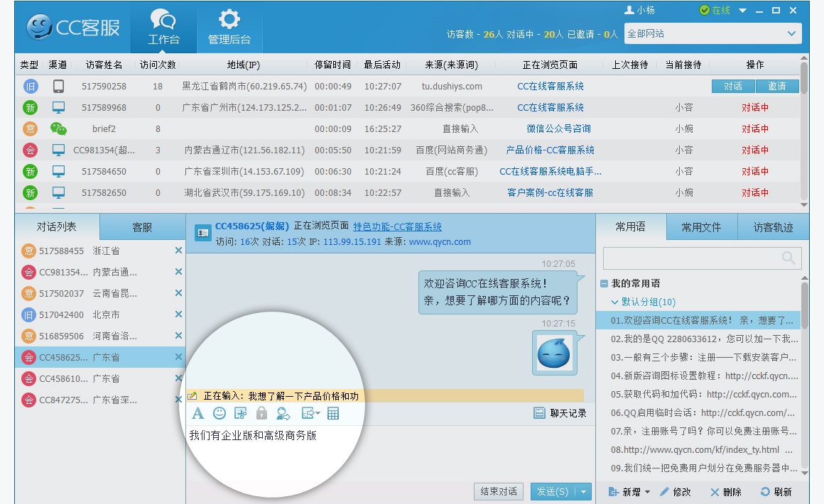824x504 pixels.
Task: Collapse the 默认分组(10) group
Action: pyautogui.click(x=615, y=302)
